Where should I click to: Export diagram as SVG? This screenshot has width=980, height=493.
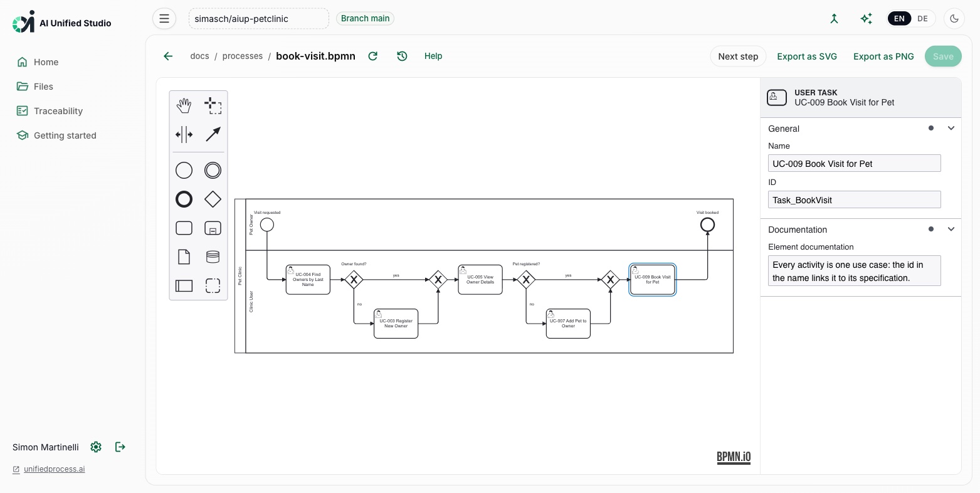[x=807, y=56]
